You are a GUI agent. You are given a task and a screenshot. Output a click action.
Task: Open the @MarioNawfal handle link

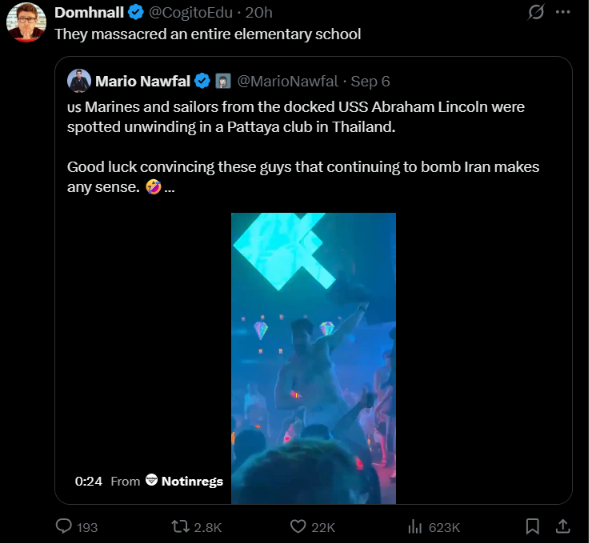[x=287, y=81]
